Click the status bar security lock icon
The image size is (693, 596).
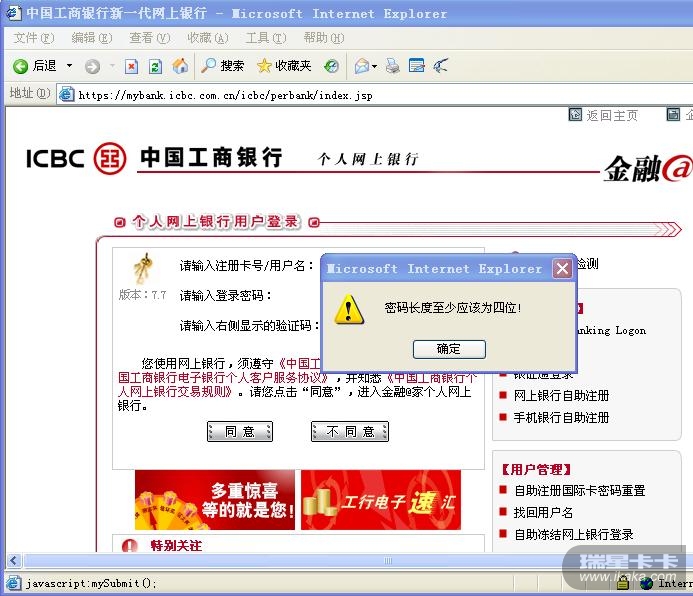click(x=623, y=584)
